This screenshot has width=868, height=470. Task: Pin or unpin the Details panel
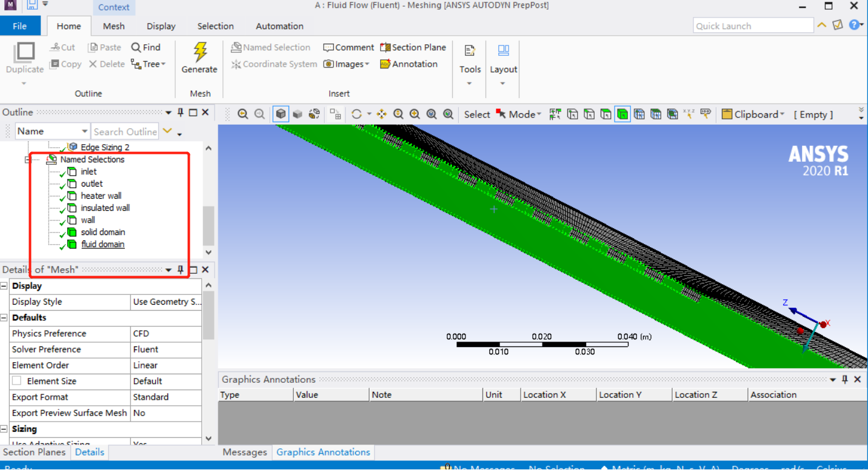181,270
